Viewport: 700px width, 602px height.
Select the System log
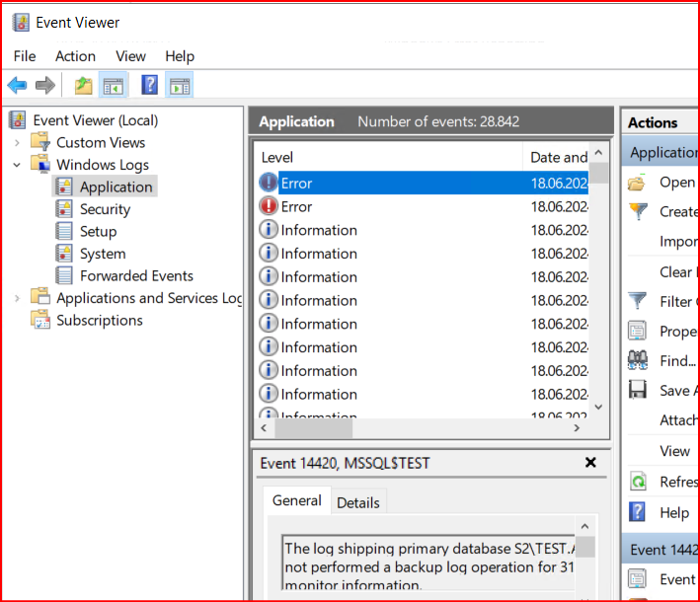click(x=103, y=254)
